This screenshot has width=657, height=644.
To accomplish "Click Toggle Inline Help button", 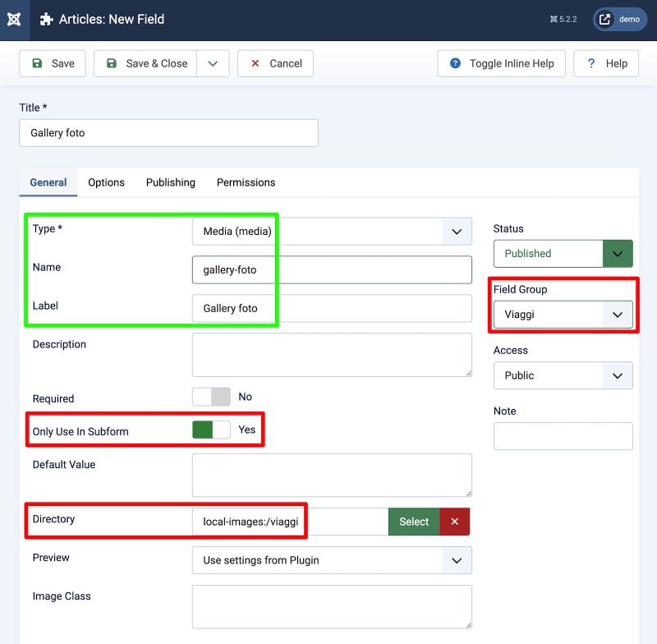I will 501,63.
